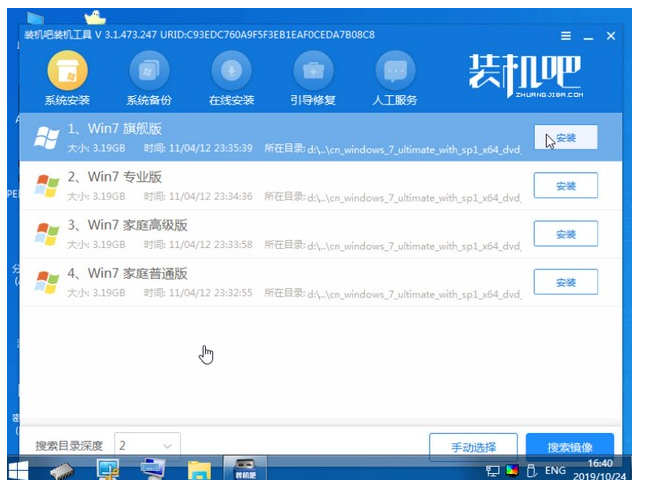Open the hamburger menu in title bar

tap(565, 35)
